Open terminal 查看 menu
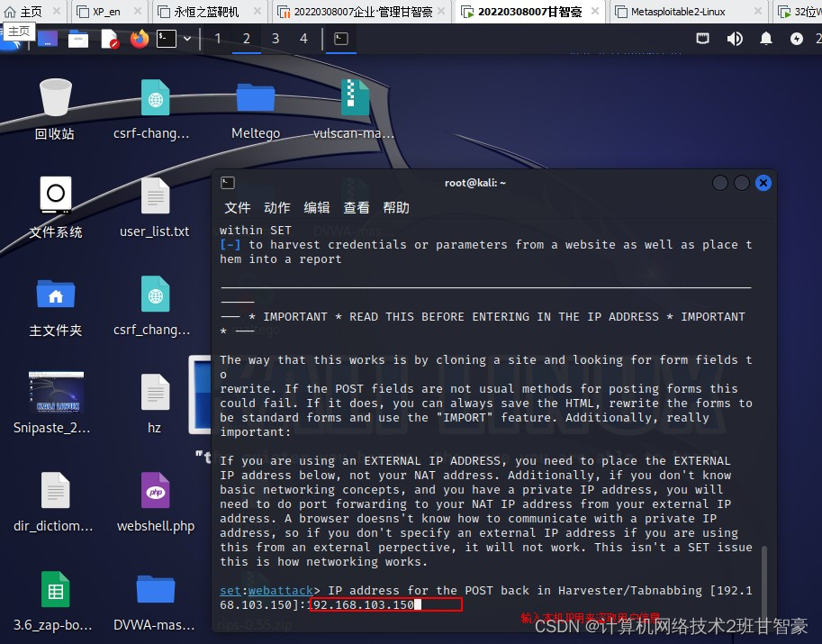822x644 pixels. [x=356, y=208]
